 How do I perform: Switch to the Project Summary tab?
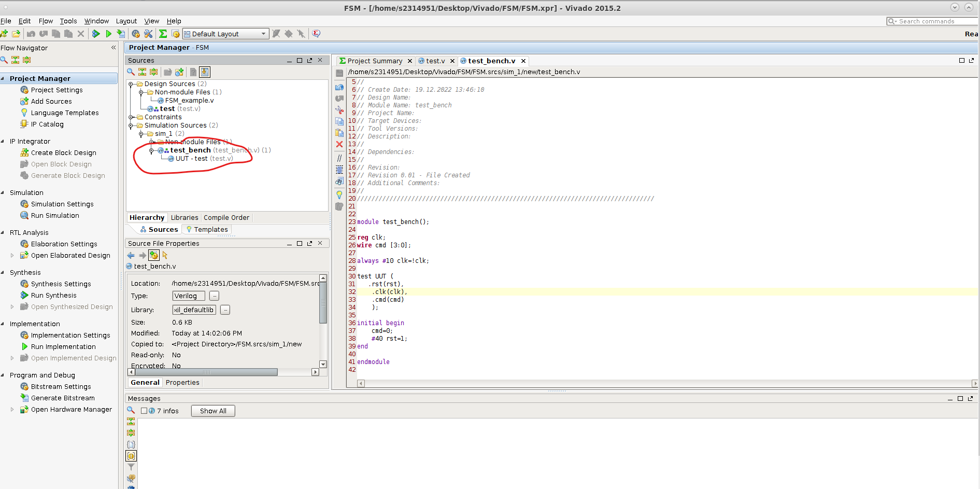pyautogui.click(x=375, y=61)
